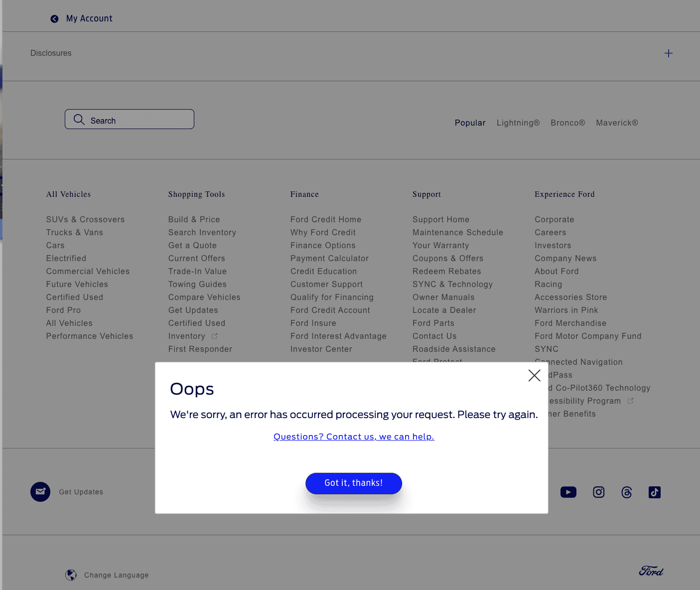Select the Popular tab
Viewport: 700px width, 590px height.
click(x=469, y=123)
